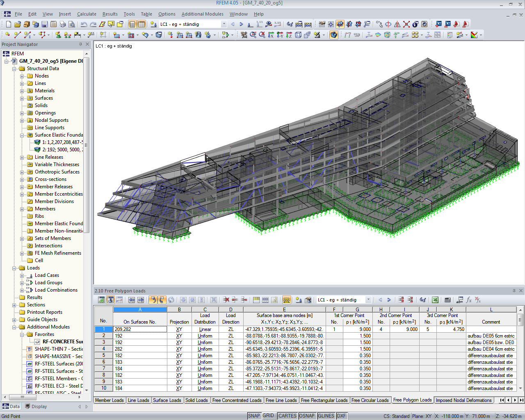Open the Calculate menu
This screenshot has width=525, height=420.
[x=87, y=14]
